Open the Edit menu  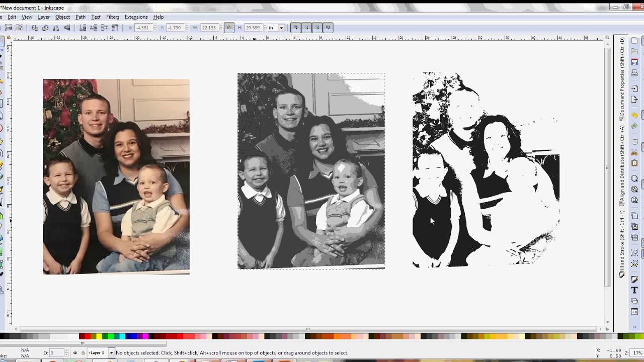(x=12, y=17)
